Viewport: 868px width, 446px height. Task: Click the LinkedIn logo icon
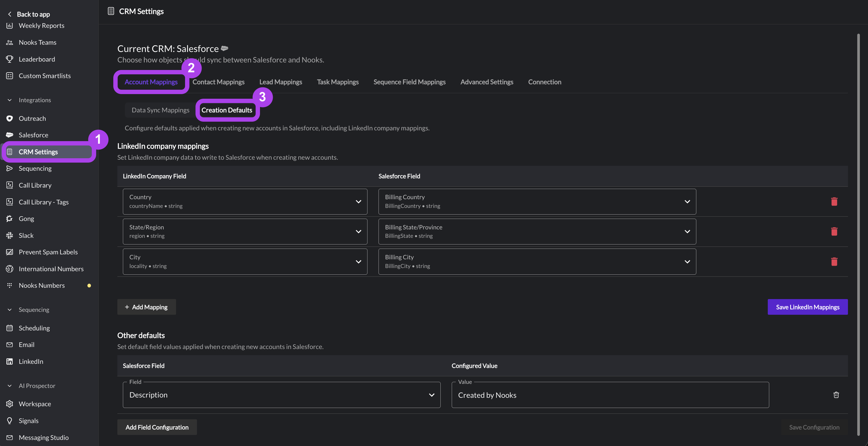[x=9, y=362]
